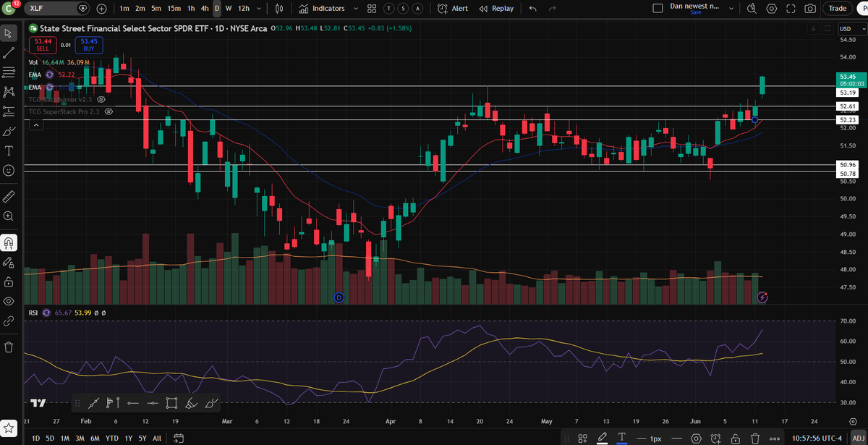Select the W weekly timeframe
The image size is (868, 445).
click(229, 9)
